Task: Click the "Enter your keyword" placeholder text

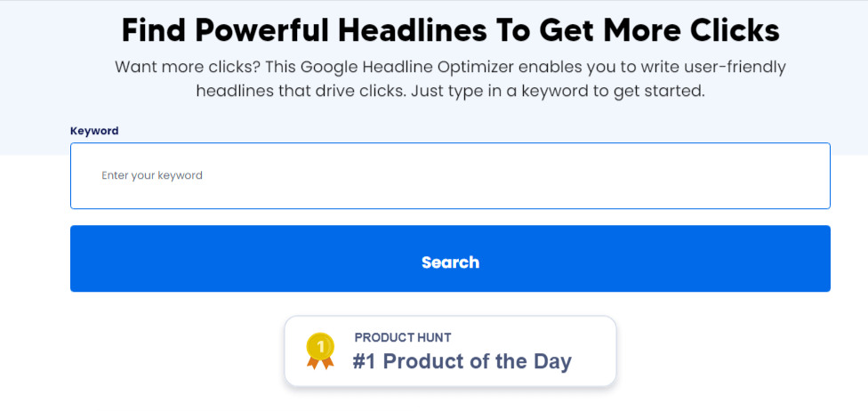Action: [x=152, y=176]
